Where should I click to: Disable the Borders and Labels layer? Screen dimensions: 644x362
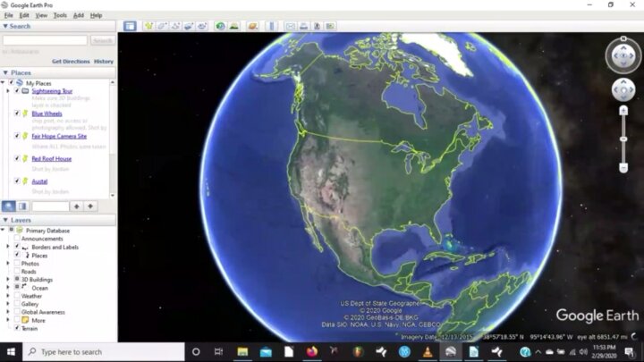[x=17, y=247]
